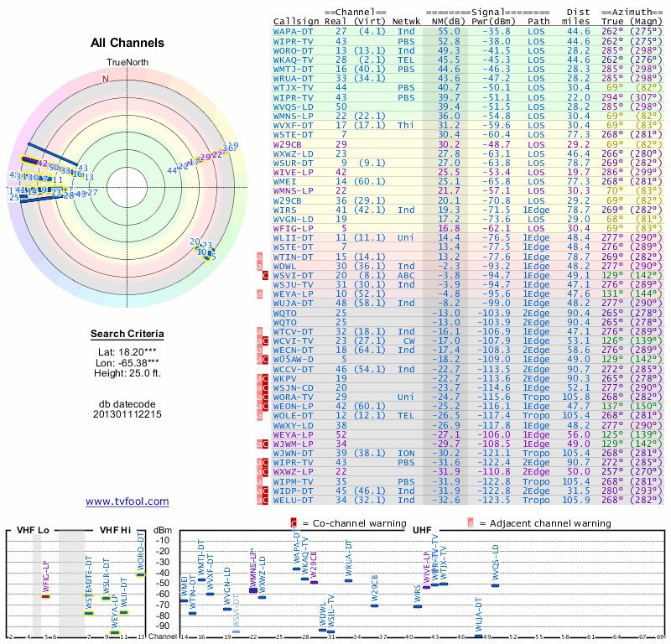Screen dimensions: 671x644
Task: Click the WORA-TV callsign
Action: coord(293,397)
